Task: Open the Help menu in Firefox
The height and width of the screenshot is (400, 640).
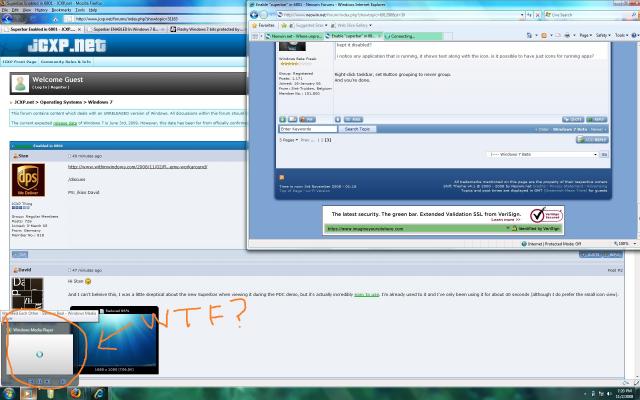Action: point(93,10)
